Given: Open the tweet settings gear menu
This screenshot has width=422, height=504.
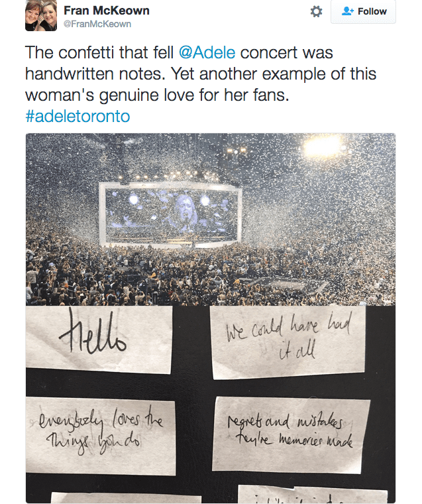Looking at the screenshot, I should point(317,11).
